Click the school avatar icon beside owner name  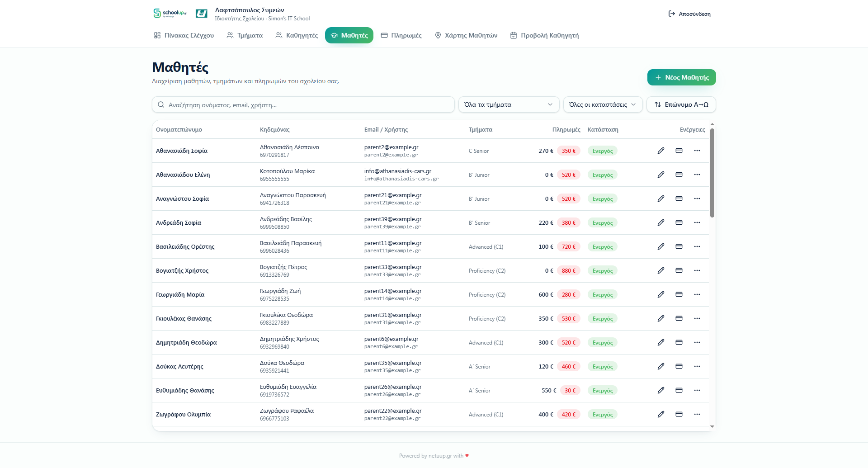pos(202,14)
